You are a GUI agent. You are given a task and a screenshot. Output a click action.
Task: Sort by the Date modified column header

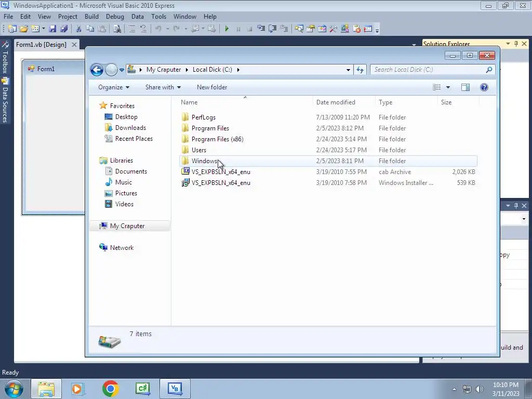[x=344, y=102]
